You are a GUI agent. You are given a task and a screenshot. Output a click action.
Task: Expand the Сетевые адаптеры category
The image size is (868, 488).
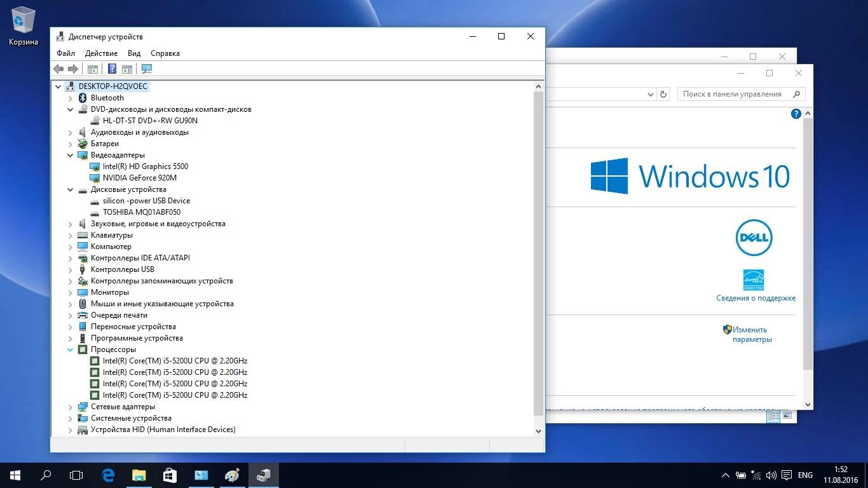coord(71,407)
